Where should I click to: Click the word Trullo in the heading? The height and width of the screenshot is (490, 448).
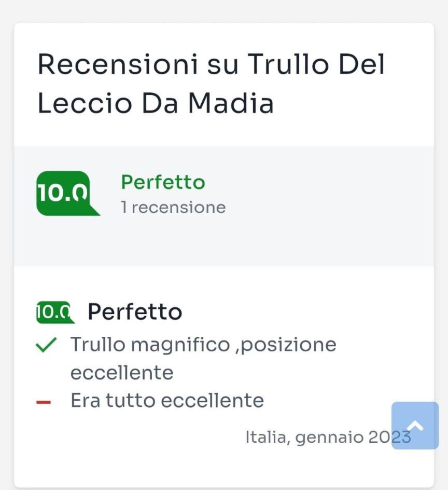pyautogui.click(x=288, y=64)
